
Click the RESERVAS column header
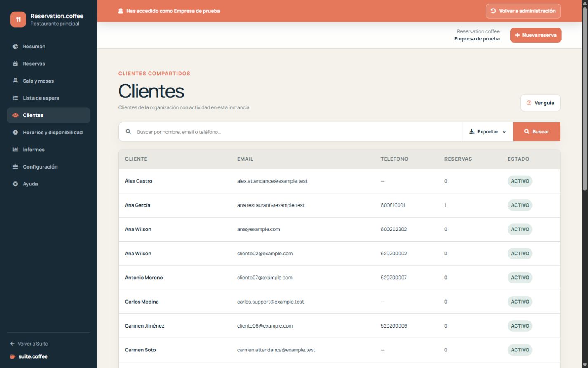(x=458, y=159)
